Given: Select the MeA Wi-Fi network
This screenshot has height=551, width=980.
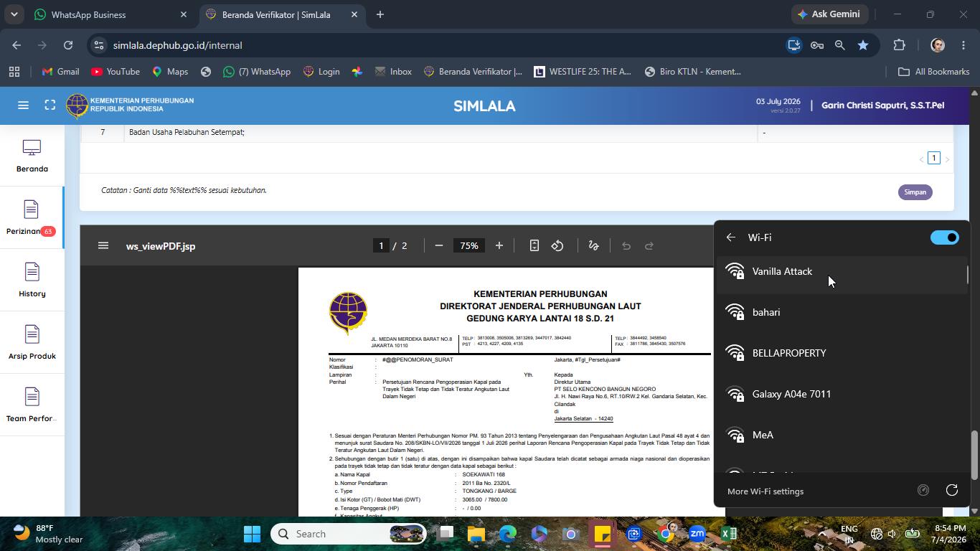Looking at the screenshot, I should coord(841,435).
